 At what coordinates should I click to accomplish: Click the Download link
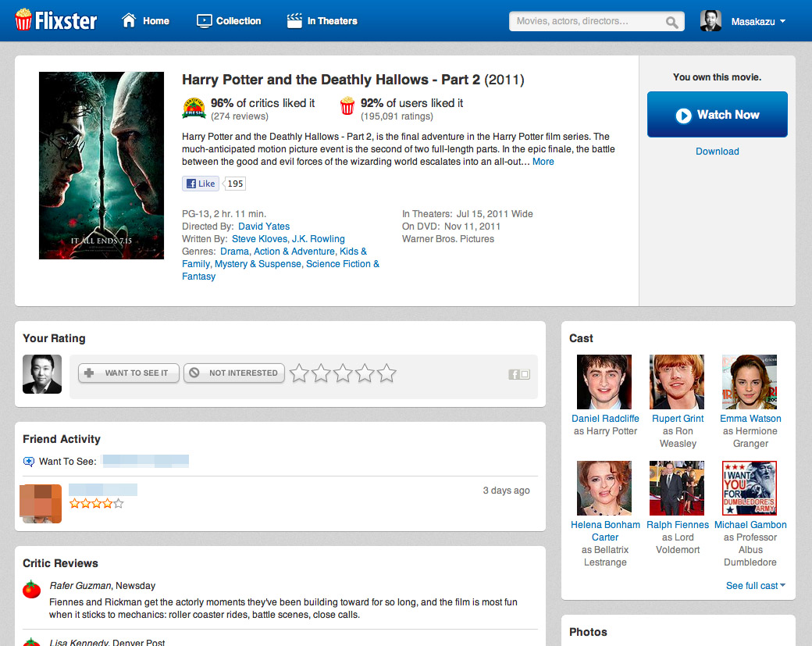pos(718,152)
